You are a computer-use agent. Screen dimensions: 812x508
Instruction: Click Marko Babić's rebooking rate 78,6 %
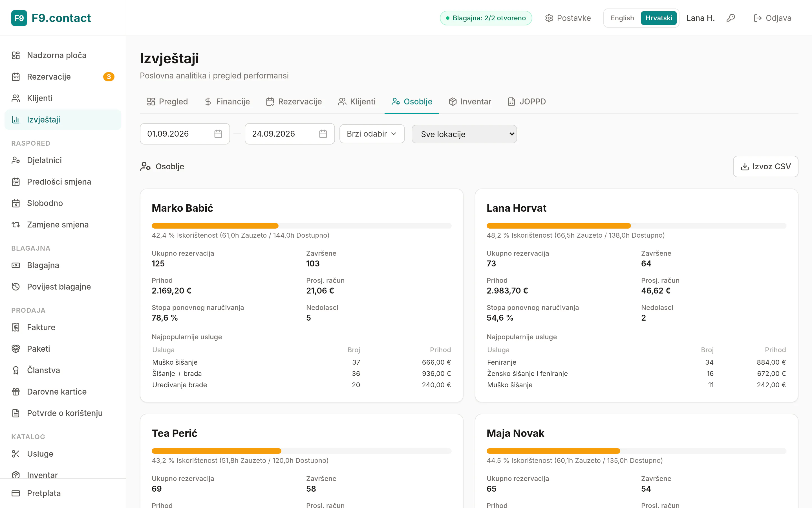coord(164,318)
